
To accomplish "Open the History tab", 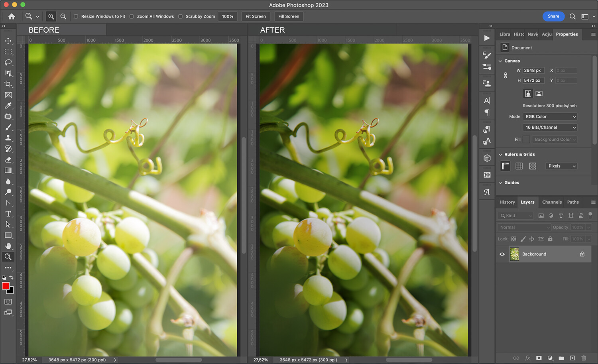I will click(x=507, y=202).
